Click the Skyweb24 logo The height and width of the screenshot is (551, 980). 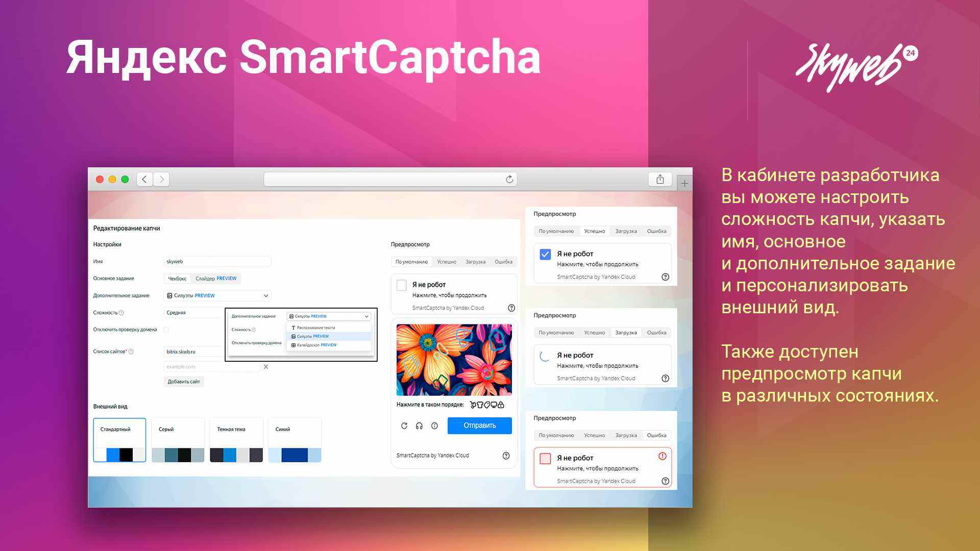coord(856,67)
